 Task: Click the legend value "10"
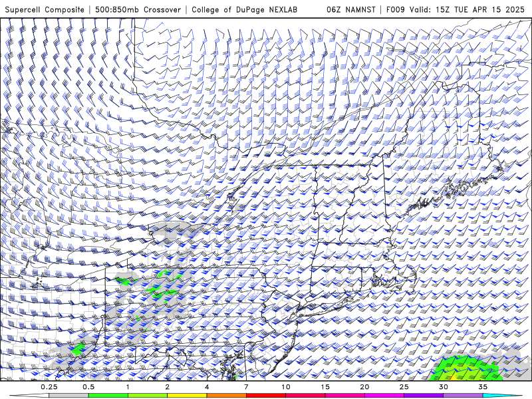tap(286, 387)
